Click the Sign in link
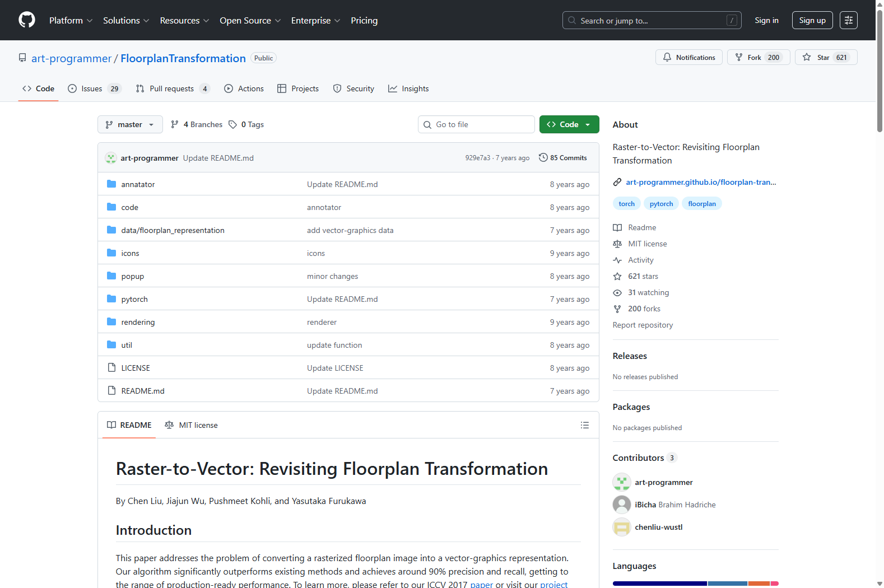This screenshot has height=588, width=884. (x=766, y=20)
